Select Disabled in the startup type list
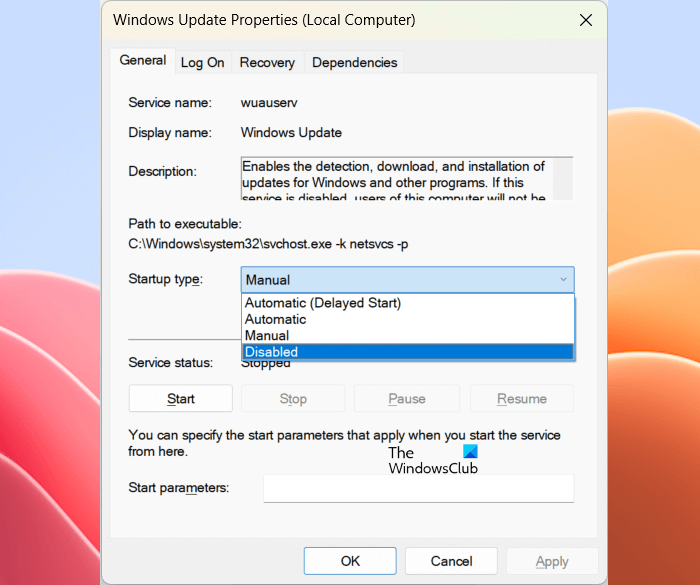Screen dimensions: 700x585 pyautogui.click(x=407, y=352)
